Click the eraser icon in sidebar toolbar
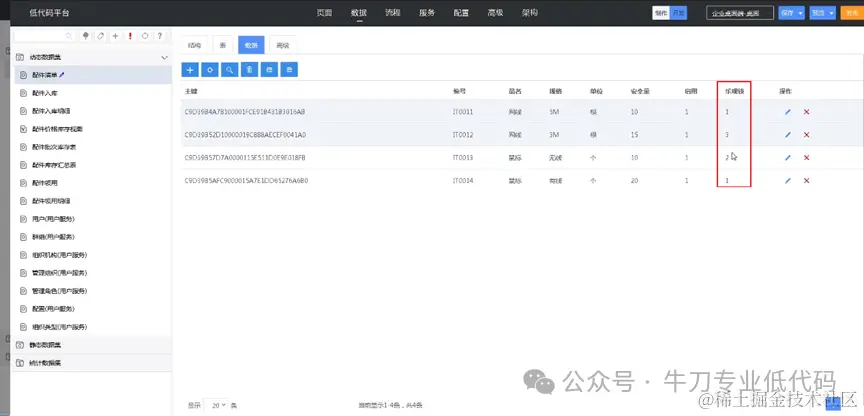Viewport: 864px width, 416px height. tap(100, 36)
